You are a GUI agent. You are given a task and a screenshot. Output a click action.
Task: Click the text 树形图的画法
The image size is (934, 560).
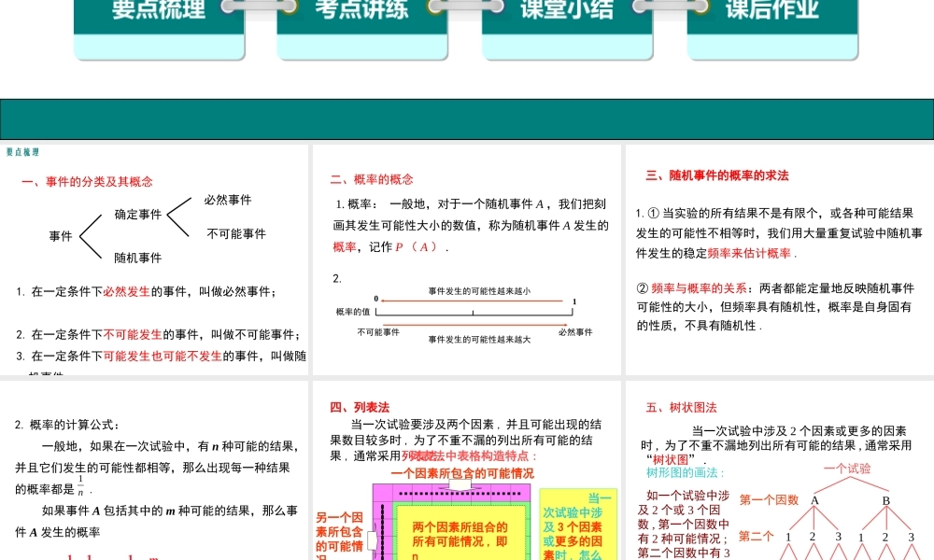point(684,472)
